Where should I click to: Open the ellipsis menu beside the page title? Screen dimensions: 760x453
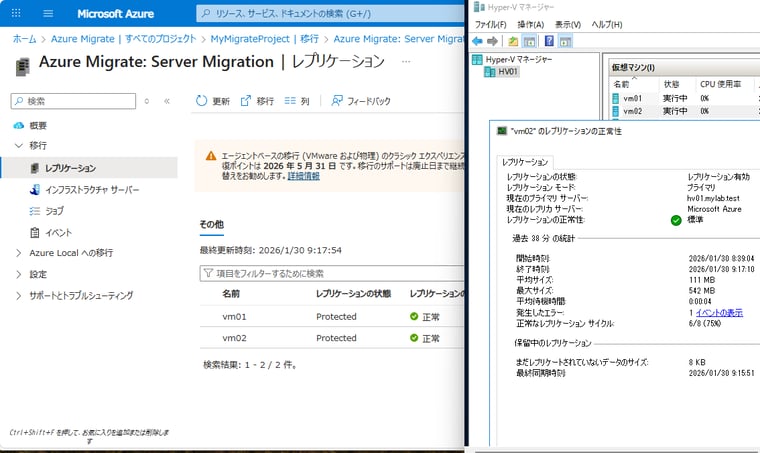(x=406, y=62)
